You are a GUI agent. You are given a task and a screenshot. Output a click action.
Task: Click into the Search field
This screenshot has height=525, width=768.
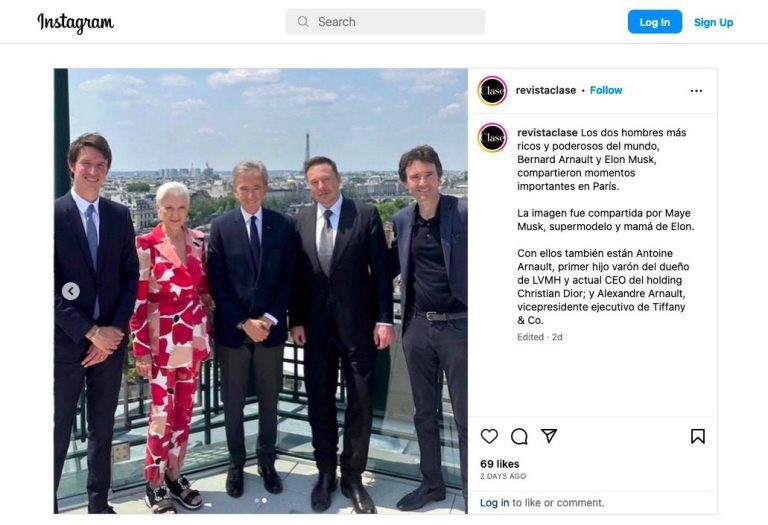tap(385, 22)
